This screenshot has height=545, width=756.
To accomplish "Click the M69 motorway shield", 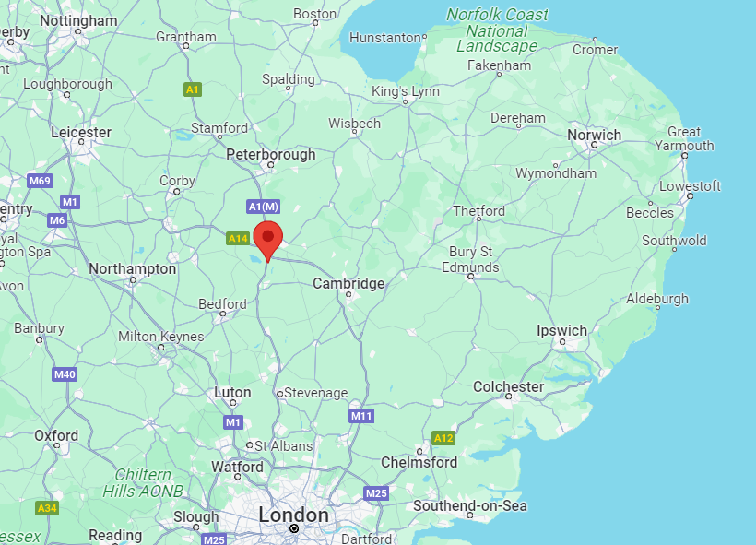I will [x=40, y=181].
